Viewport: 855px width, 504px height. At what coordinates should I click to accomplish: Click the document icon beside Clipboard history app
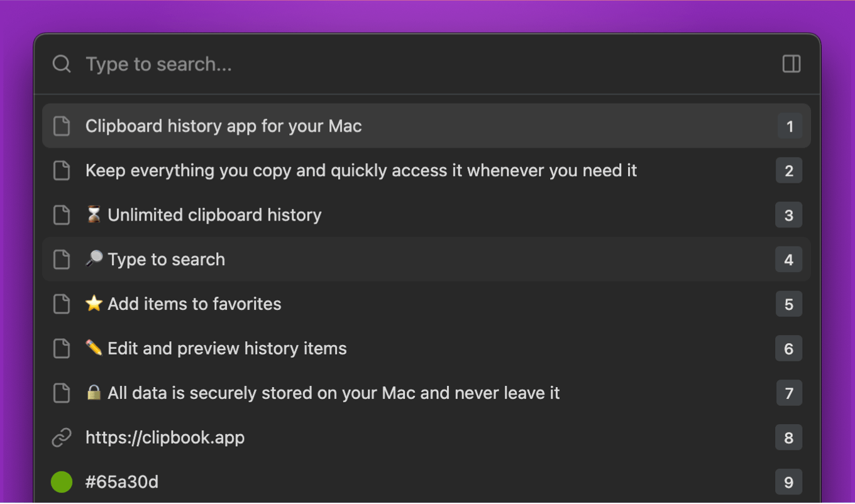pyautogui.click(x=61, y=126)
